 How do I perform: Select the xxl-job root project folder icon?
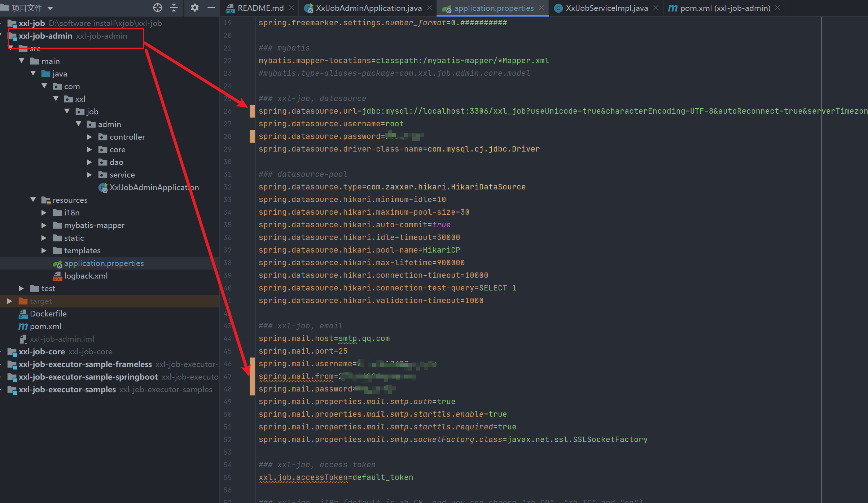[x=12, y=23]
